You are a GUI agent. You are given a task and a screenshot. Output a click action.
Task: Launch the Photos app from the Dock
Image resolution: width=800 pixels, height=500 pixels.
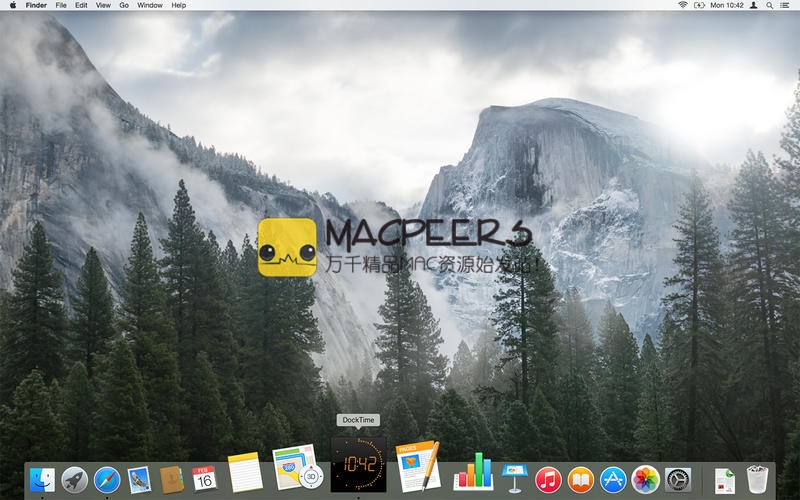(x=645, y=480)
